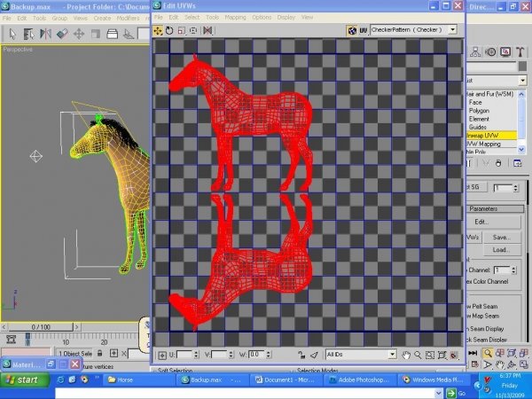The image size is (532, 399).
Task: Click modifier stack scrollbar down arrow
Action: [x=521, y=149]
